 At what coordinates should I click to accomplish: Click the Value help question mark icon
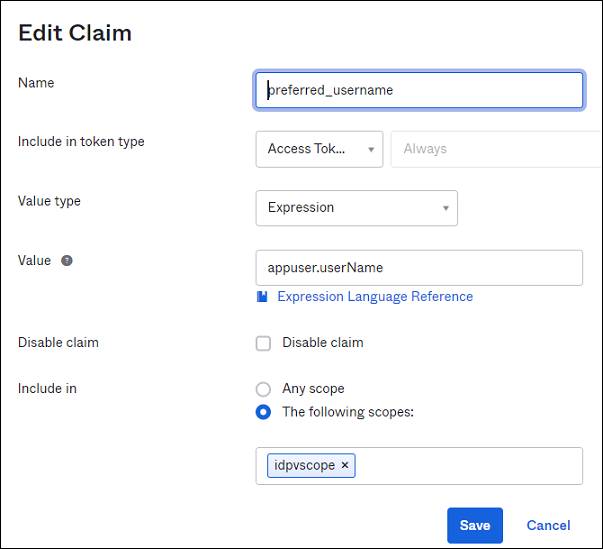pyautogui.click(x=67, y=261)
